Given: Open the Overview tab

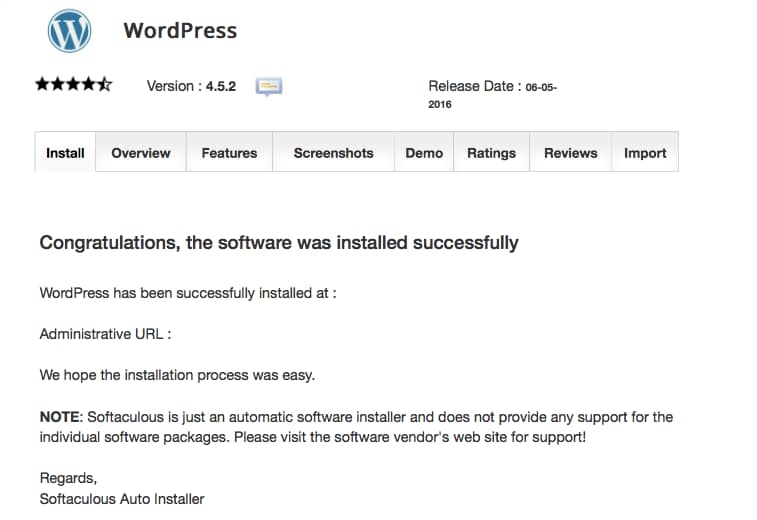Looking at the screenshot, I should click(141, 153).
